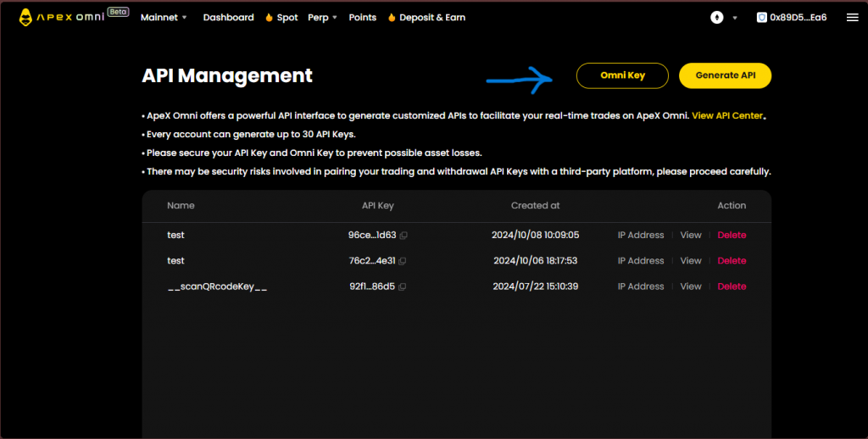This screenshot has width=868, height=439.
Task: Follow the View API Center link
Action: pos(727,115)
